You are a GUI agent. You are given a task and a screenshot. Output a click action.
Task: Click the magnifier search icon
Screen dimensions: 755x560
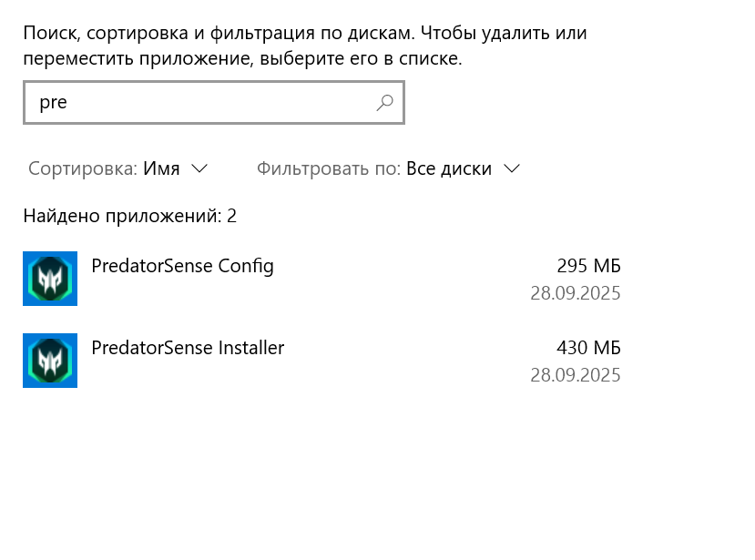click(x=384, y=103)
